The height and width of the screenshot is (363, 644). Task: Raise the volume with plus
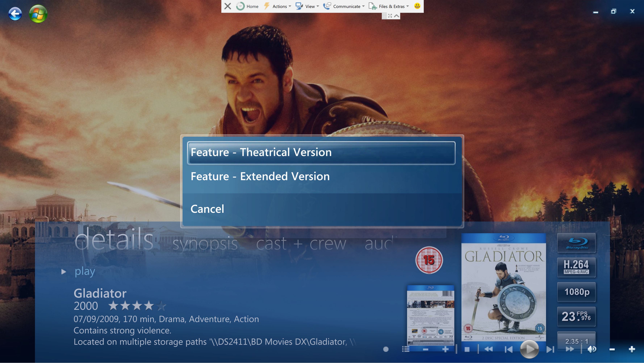coord(632,349)
